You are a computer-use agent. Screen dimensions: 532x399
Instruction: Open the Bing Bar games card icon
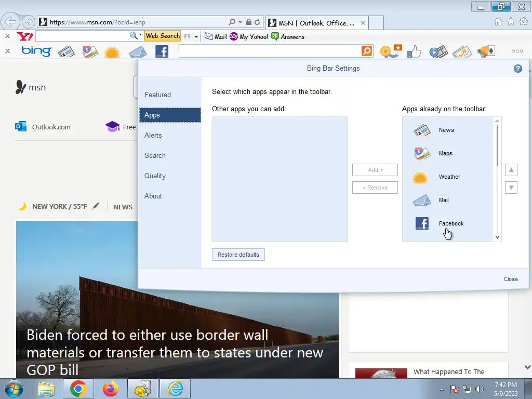coord(486,51)
